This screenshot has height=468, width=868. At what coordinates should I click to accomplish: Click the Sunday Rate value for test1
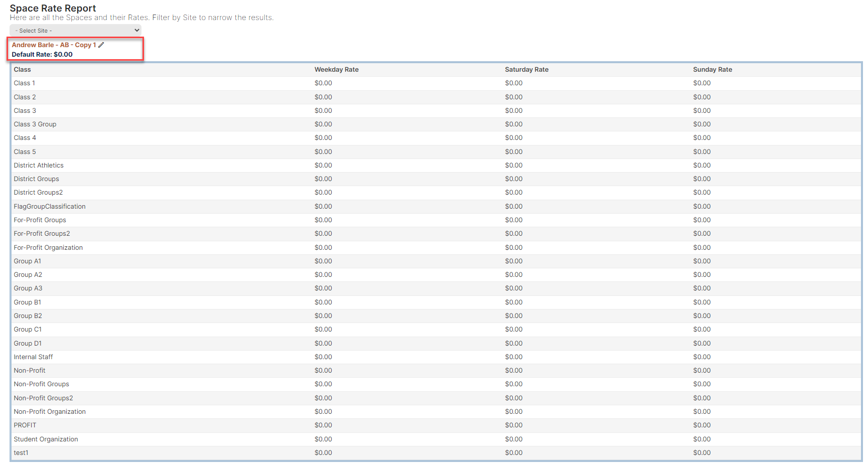pos(702,453)
